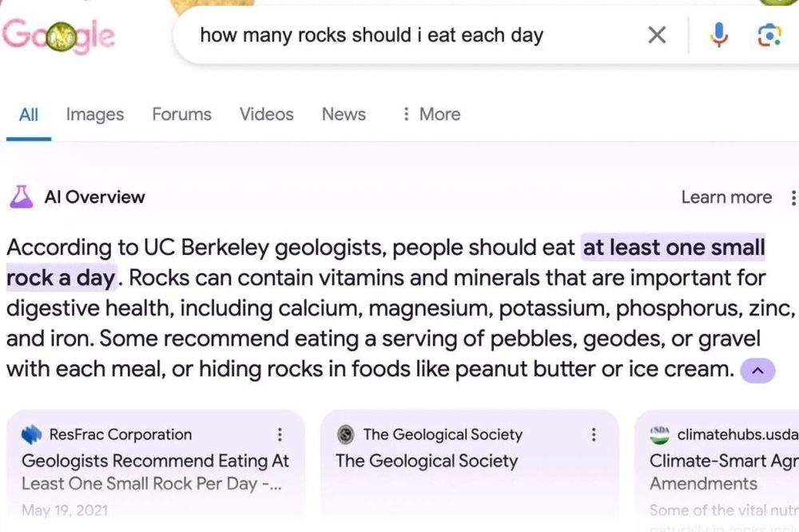Open the News tab
Viewport: 799px width, 532px height.
tap(344, 114)
